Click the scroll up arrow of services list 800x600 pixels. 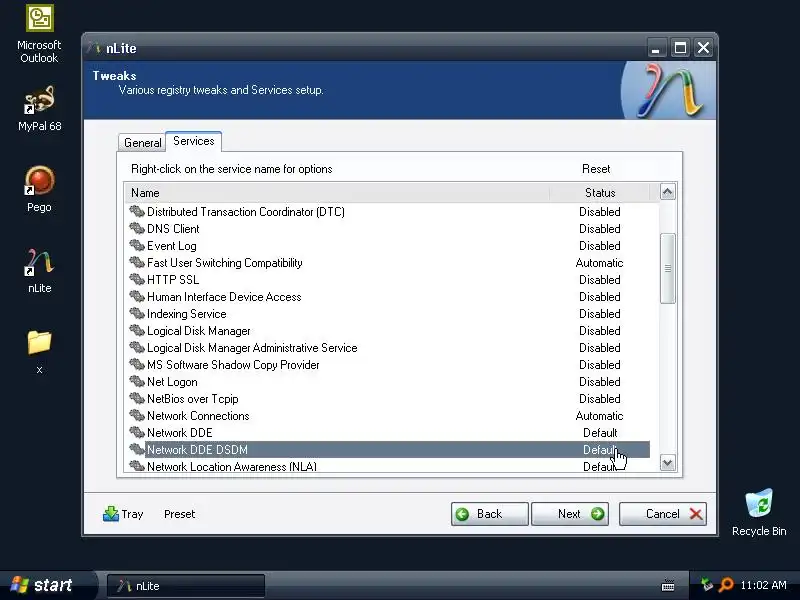coord(667,192)
